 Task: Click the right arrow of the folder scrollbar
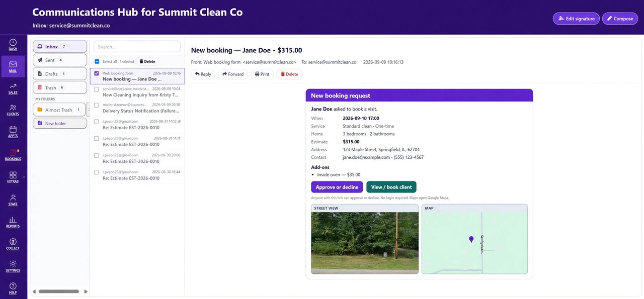(86, 291)
